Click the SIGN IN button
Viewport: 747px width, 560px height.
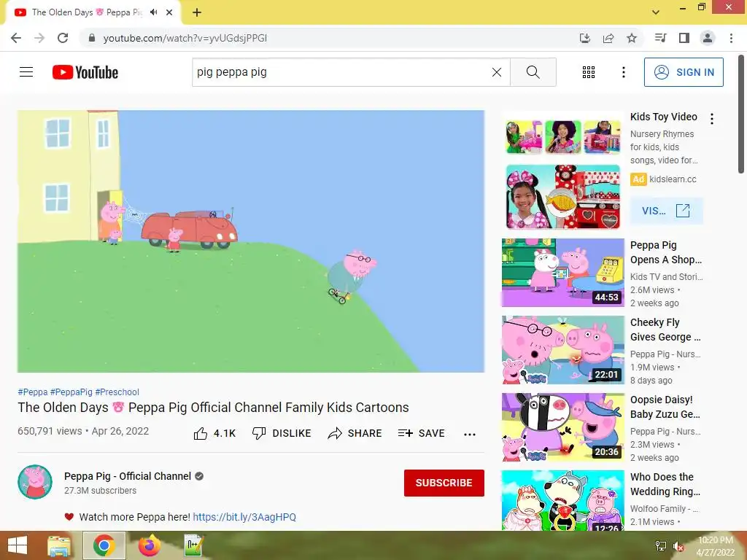684,72
